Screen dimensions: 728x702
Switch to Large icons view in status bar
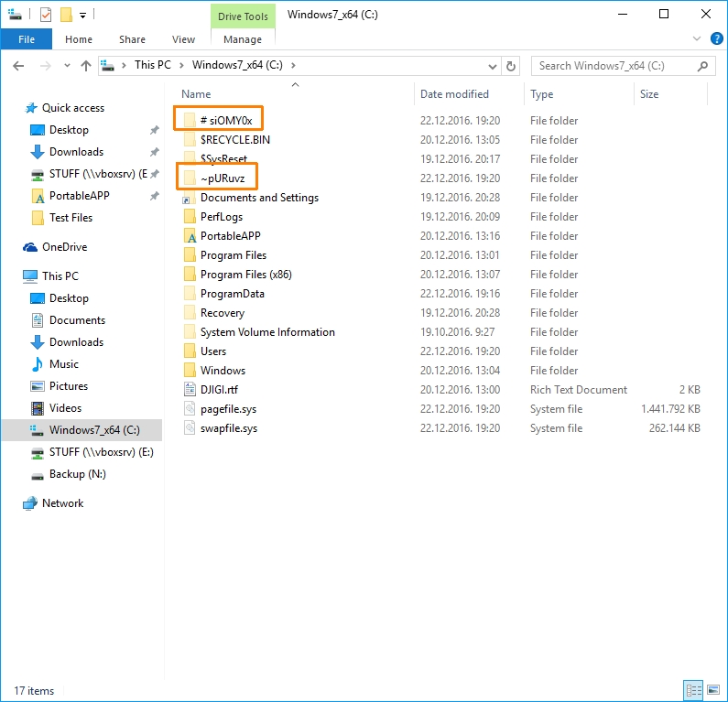click(x=713, y=690)
